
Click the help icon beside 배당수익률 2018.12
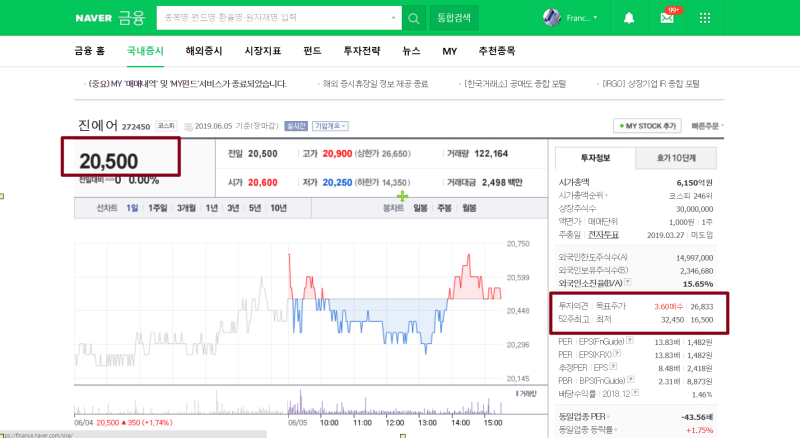[635, 393]
